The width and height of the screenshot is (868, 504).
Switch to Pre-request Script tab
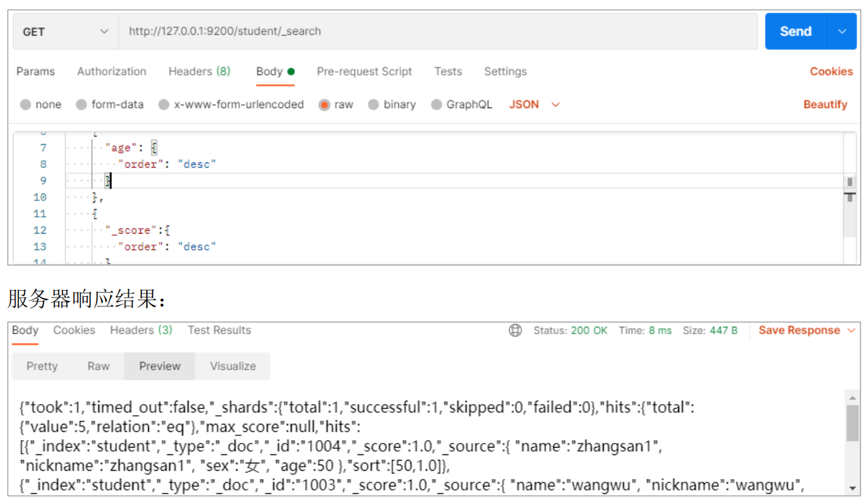[364, 71]
